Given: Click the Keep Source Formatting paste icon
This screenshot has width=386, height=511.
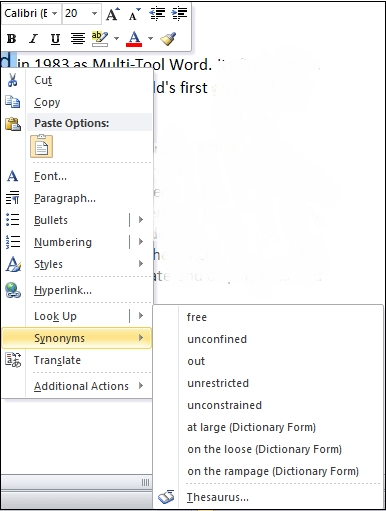Looking at the screenshot, I should [x=41, y=146].
